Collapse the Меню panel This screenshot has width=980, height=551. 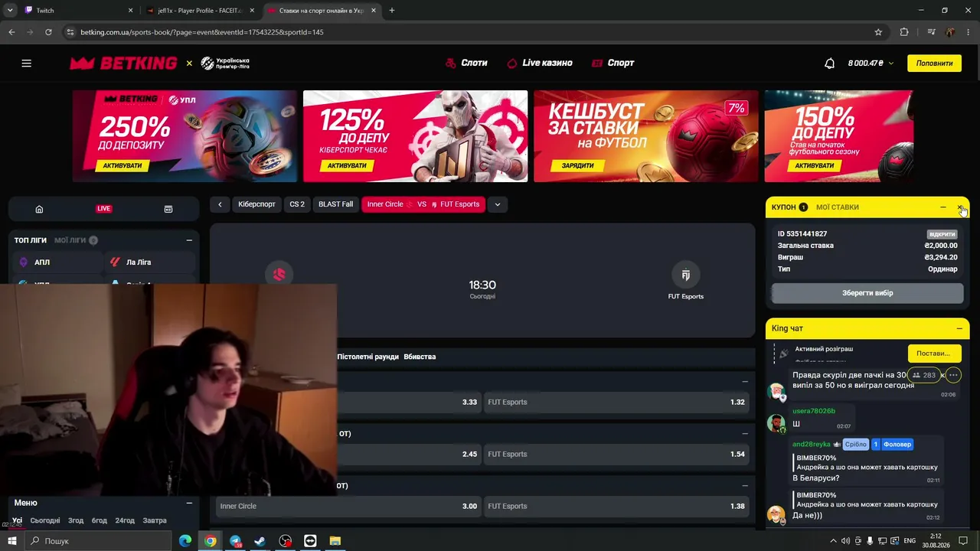pyautogui.click(x=189, y=503)
